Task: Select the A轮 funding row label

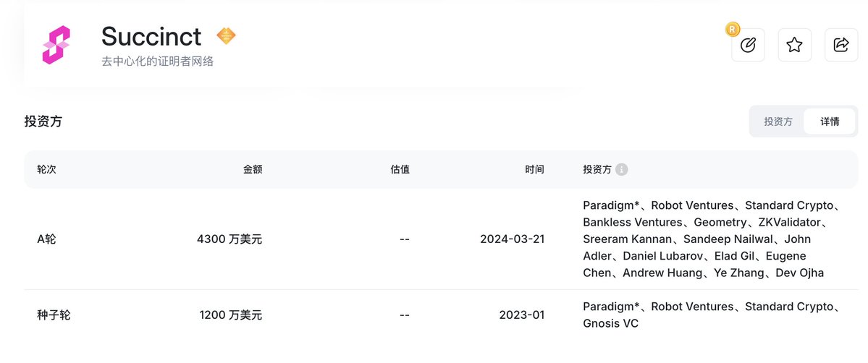Action: (46, 239)
